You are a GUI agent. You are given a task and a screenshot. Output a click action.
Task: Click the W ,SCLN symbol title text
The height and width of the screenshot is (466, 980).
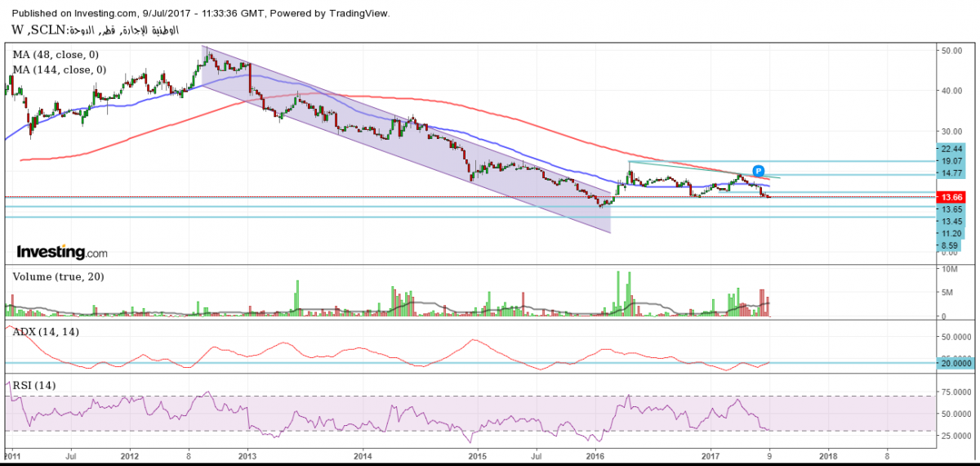click(x=96, y=30)
